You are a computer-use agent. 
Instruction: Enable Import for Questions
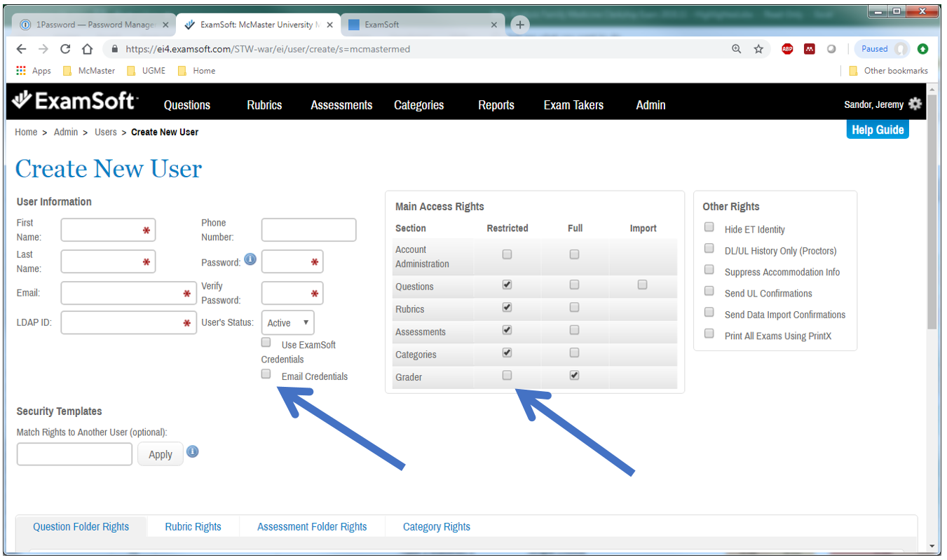coord(642,285)
